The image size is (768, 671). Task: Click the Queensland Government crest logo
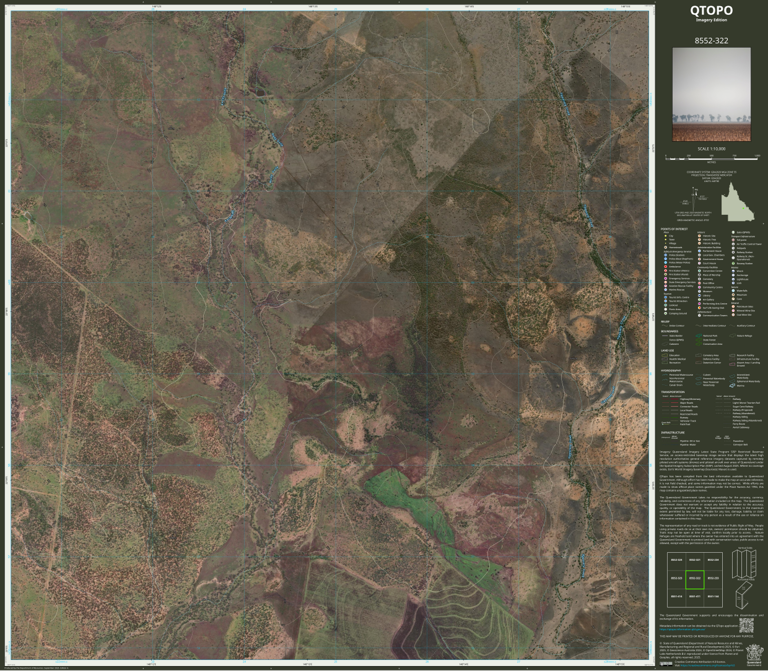coord(755,655)
